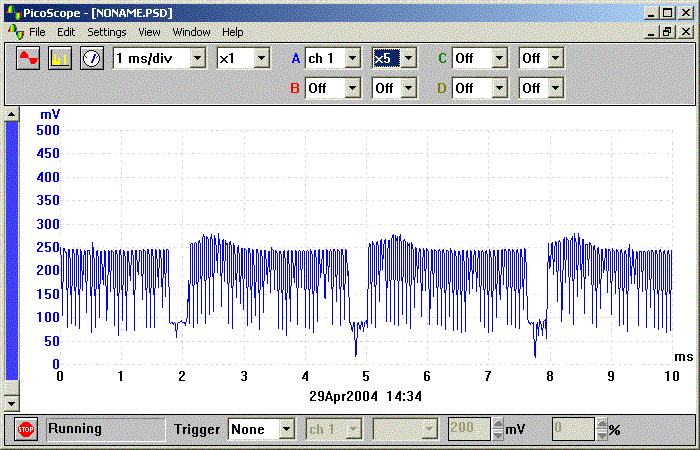The width and height of the screenshot is (700, 450).
Task: Open the meter view
Action: (x=92, y=58)
